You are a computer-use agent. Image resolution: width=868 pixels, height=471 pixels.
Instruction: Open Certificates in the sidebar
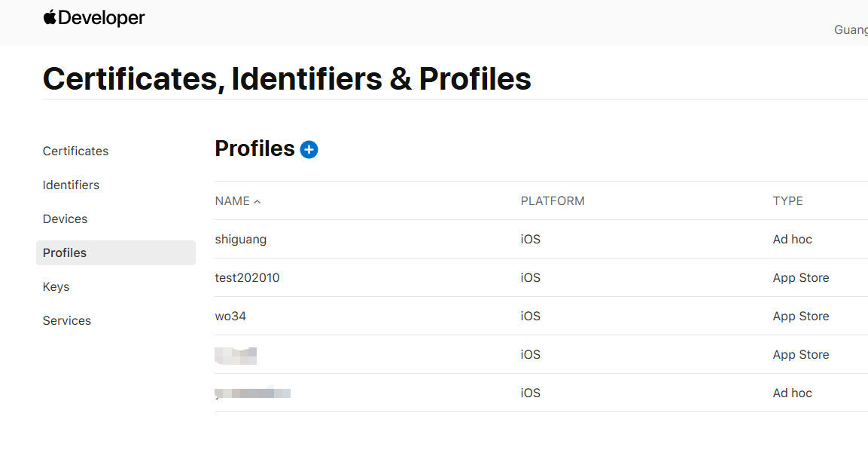pos(75,151)
